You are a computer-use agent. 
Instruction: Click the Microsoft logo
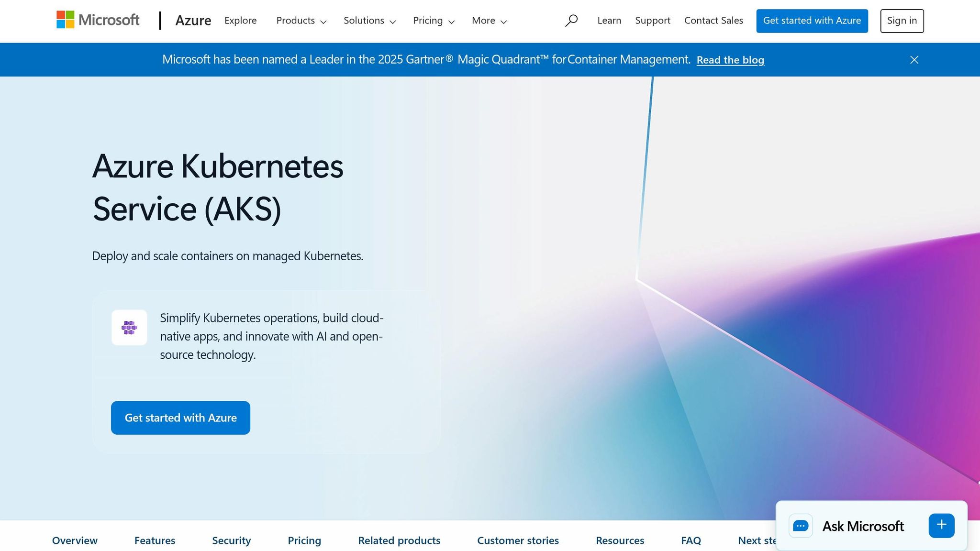(98, 20)
